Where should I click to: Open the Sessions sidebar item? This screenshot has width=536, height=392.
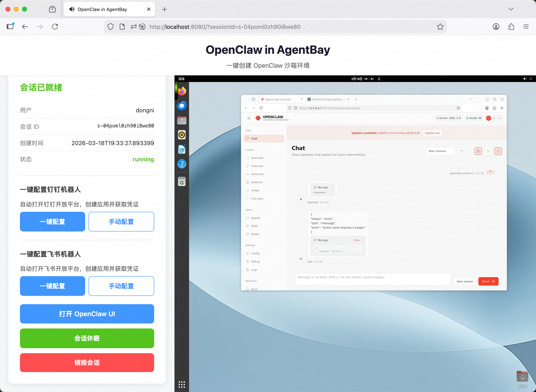pos(257,182)
